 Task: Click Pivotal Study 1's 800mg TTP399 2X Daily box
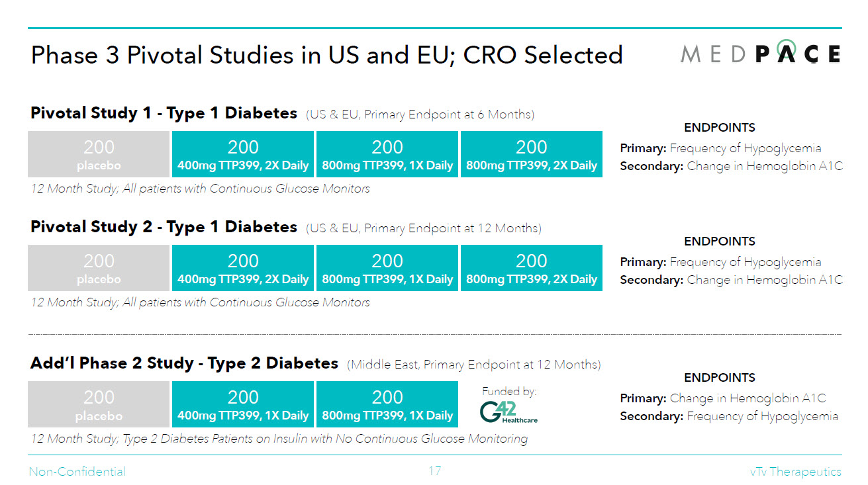pos(532,154)
